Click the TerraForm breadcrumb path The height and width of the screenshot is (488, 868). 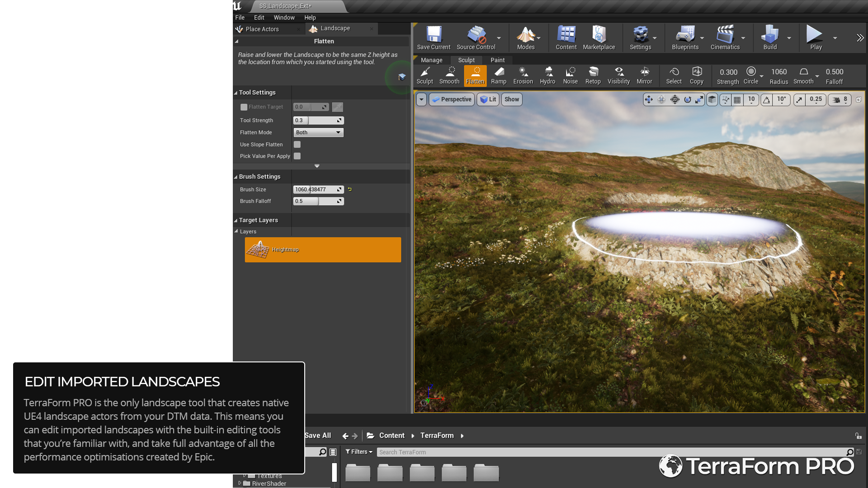(437, 436)
